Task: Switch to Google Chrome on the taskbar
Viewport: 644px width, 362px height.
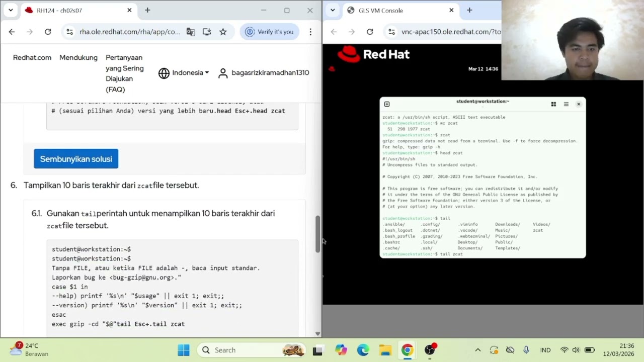Action: [408, 350]
